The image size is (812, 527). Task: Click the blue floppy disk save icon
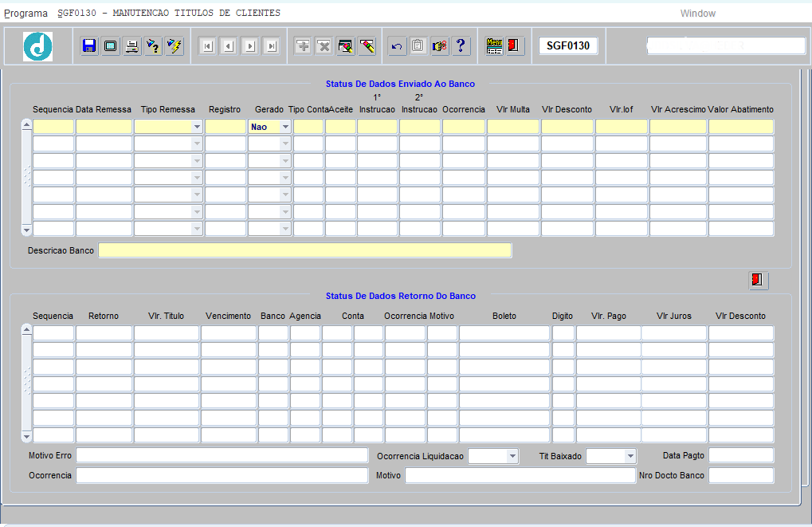[x=89, y=46]
